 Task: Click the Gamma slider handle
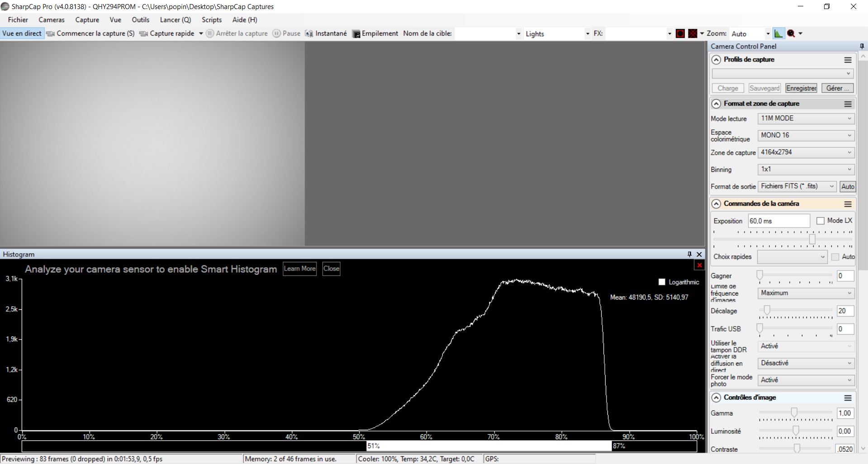[794, 412]
